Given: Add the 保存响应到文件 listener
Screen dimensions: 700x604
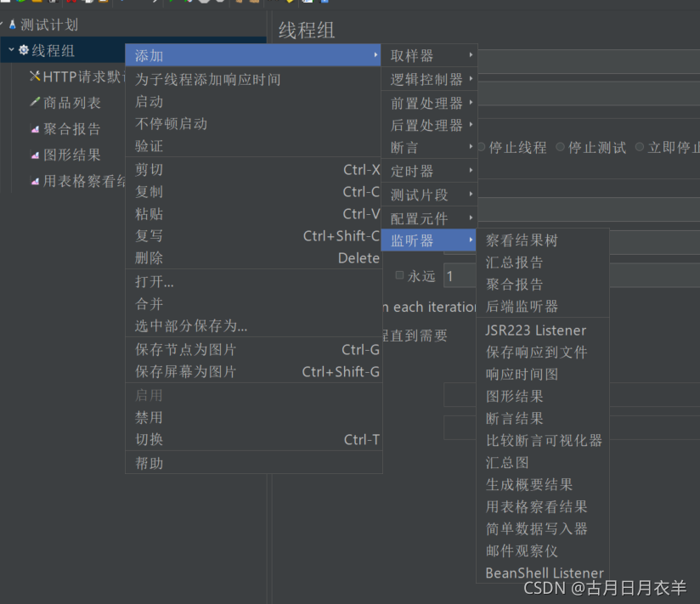Looking at the screenshot, I should (x=543, y=353).
